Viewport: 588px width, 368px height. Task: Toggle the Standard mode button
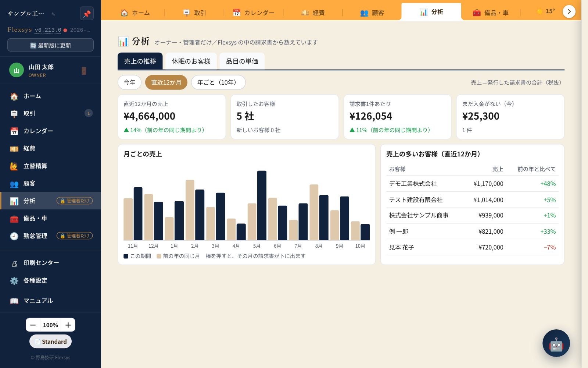pos(50,342)
